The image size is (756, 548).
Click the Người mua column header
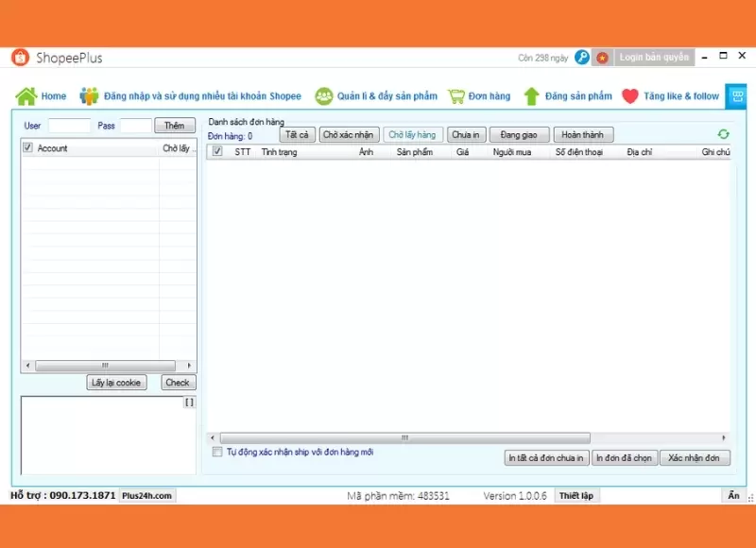(x=512, y=152)
